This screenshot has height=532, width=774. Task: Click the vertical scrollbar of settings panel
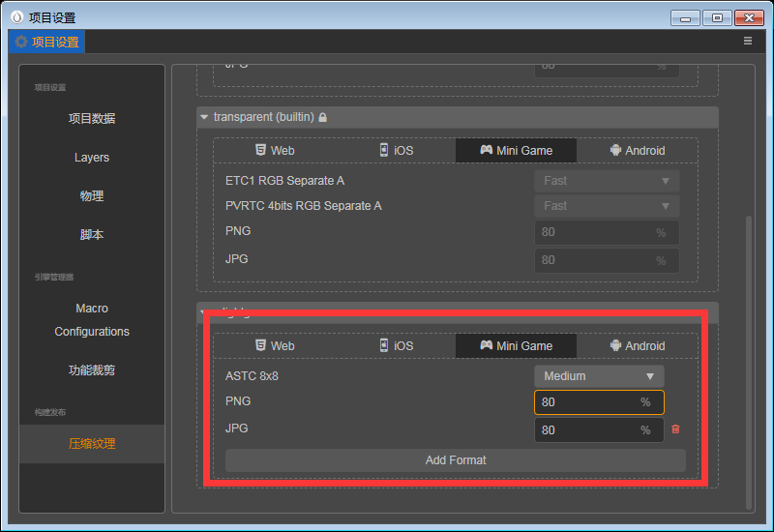[749, 363]
